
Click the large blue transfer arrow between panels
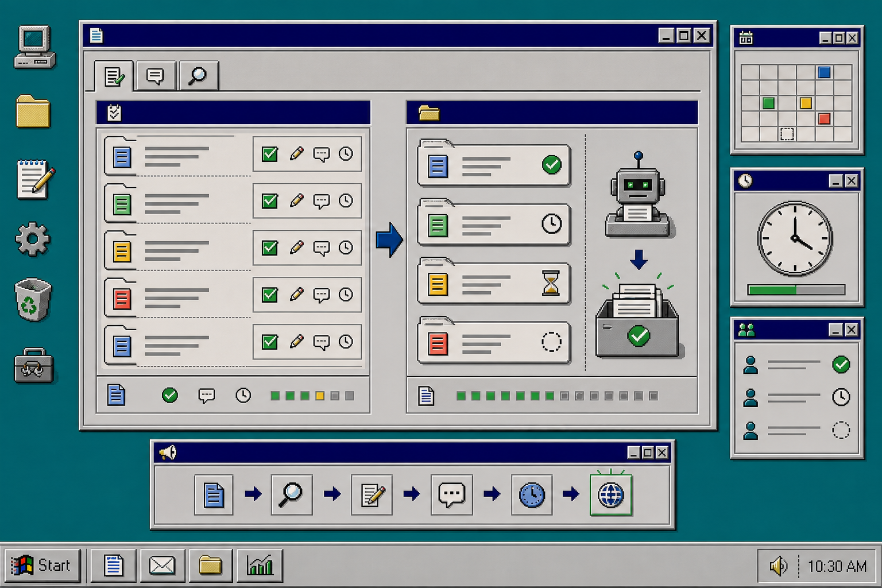click(389, 239)
